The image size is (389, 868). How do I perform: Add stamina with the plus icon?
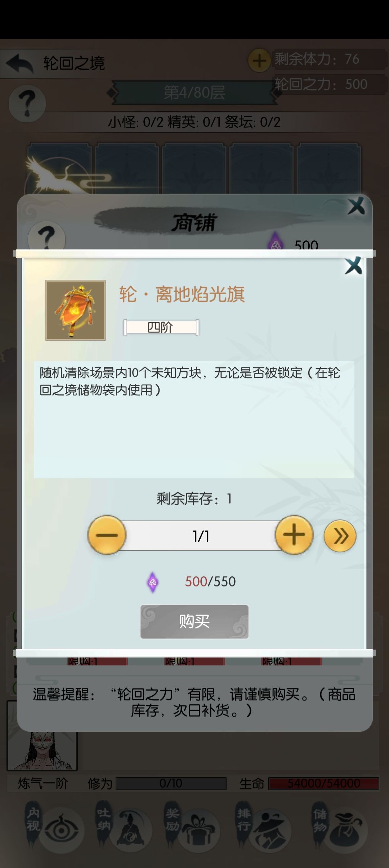tap(259, 60)
